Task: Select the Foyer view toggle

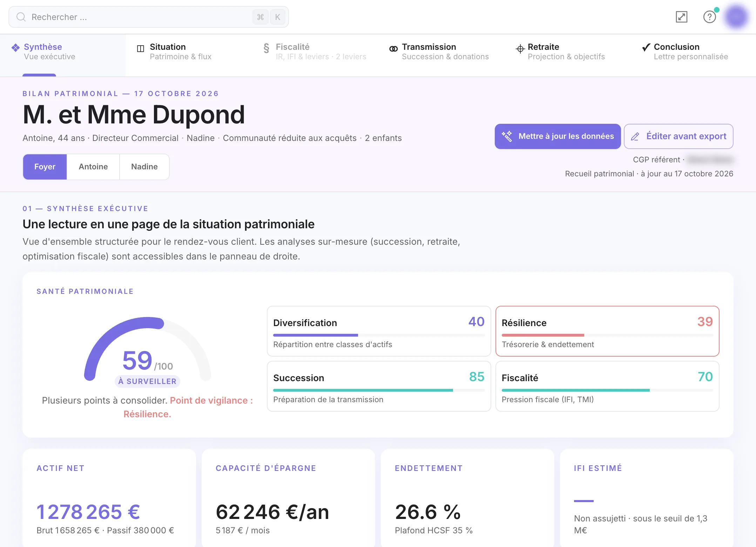Action: point(45,167)
